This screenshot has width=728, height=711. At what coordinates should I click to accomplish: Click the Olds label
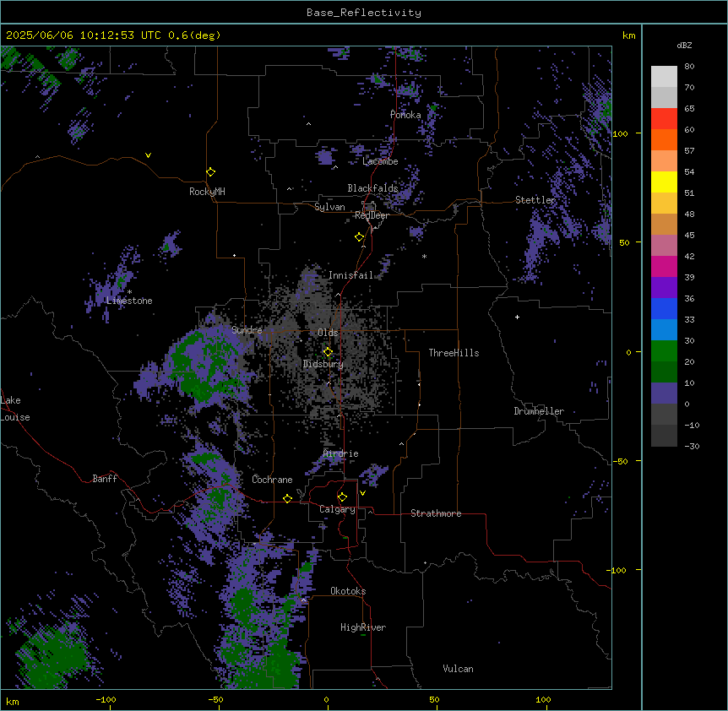point(328,333)
